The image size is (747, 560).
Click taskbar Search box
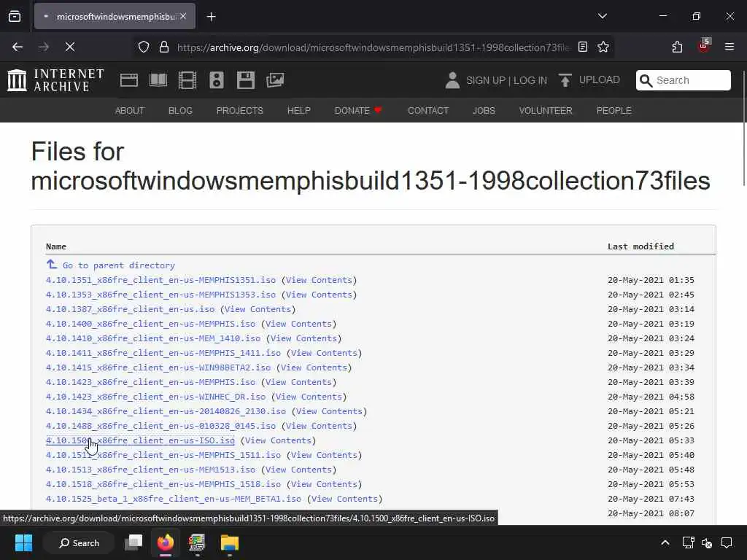pyautogui.click(x=79, y=542)
